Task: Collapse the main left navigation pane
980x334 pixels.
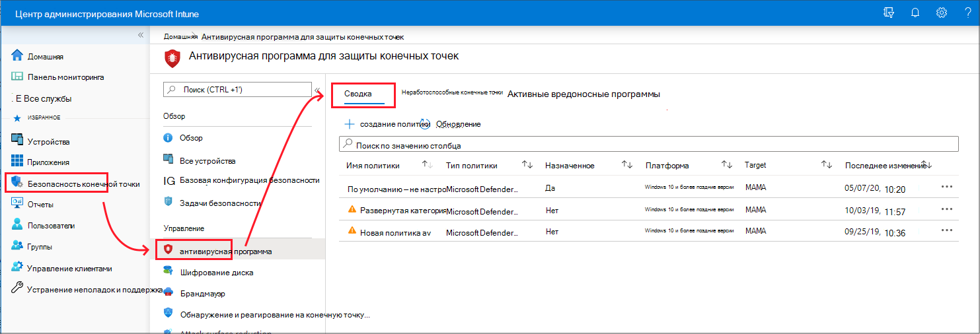Action: (140, 35)
